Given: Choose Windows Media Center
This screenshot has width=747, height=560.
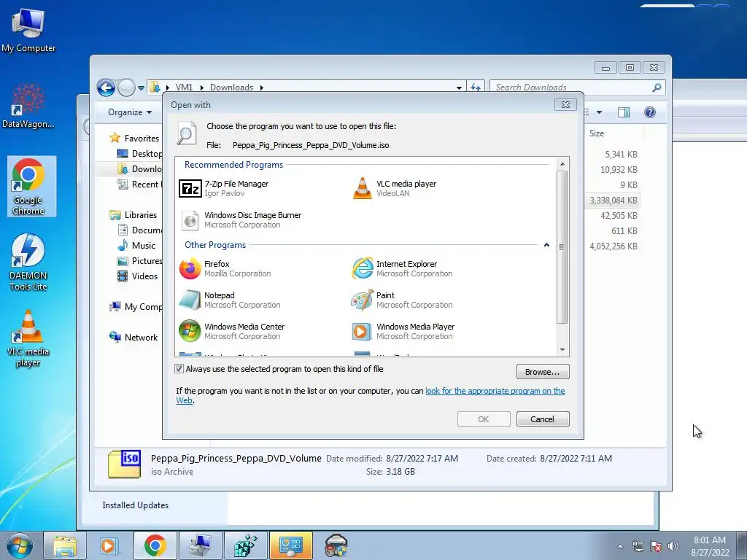Looking at the screenshot, I should (x=231, y=332).
